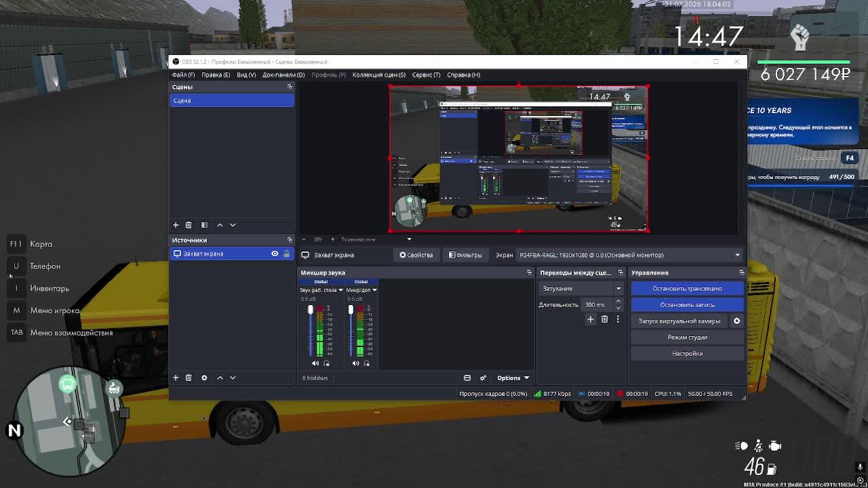Screen dimensions: 868x488
Task: Mute the Микр/доп audio channel
Action: coord(355,363)
